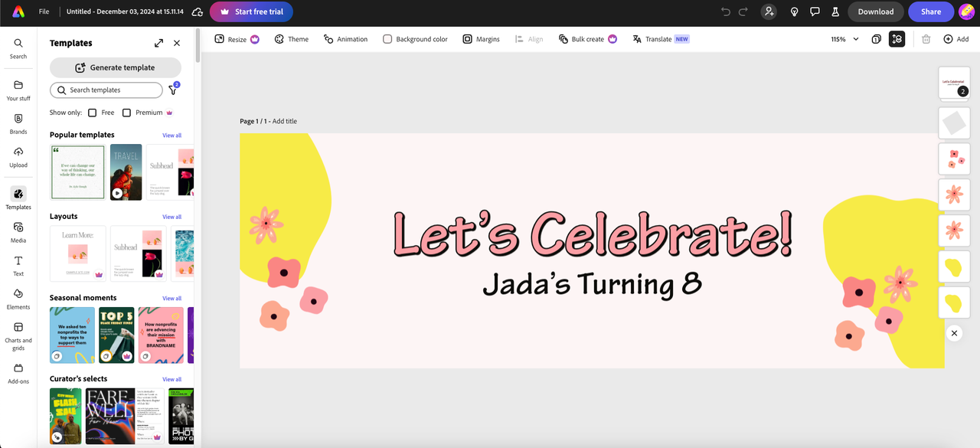Open the pages view icon
Image resolution: width=980 pixels, height=448 pixels.
[876, 39]
